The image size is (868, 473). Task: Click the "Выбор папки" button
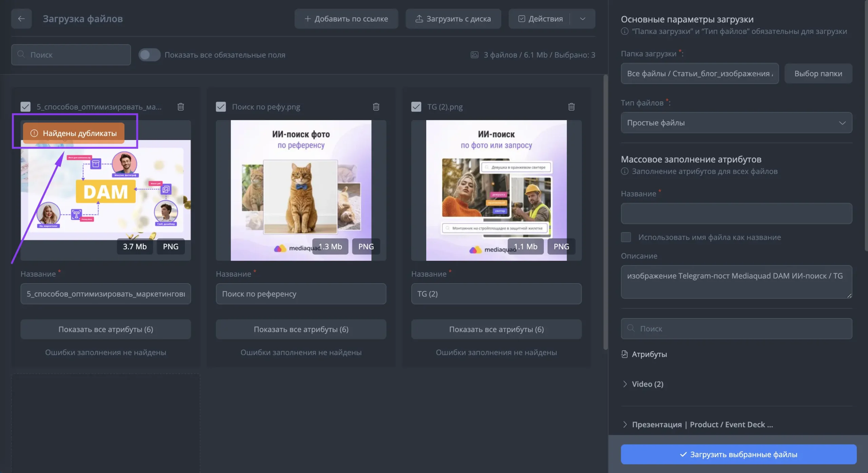click(818, 74)
